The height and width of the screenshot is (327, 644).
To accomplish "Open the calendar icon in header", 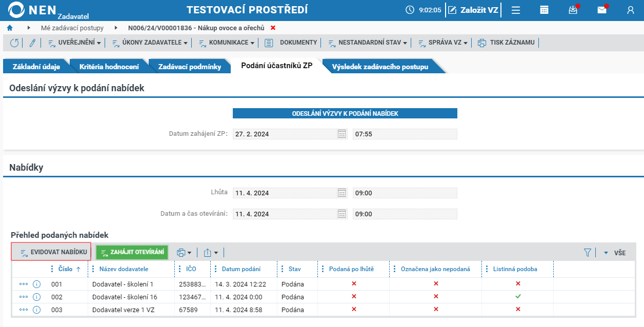I will pos(545,10).
